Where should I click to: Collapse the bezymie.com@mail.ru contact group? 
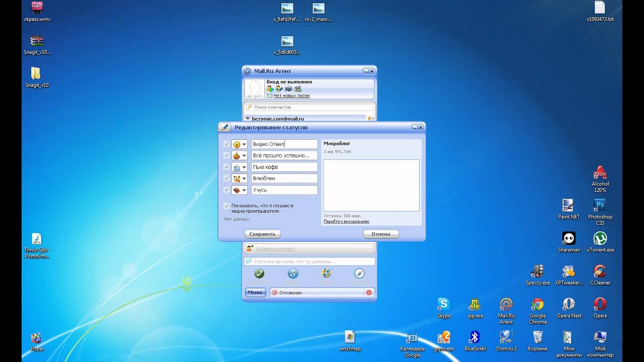point(248,119)
